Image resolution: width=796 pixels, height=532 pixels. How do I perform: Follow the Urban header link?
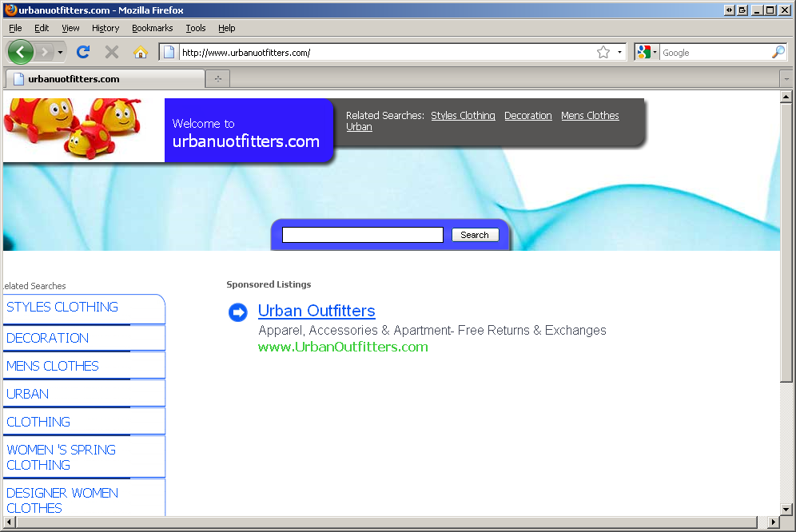tap(359, 127)
